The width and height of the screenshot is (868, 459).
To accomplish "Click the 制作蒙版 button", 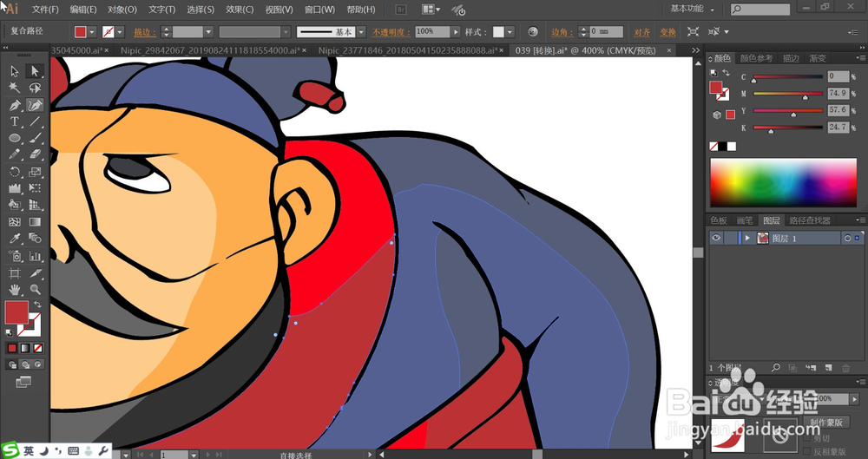I will tap(826, 423).
